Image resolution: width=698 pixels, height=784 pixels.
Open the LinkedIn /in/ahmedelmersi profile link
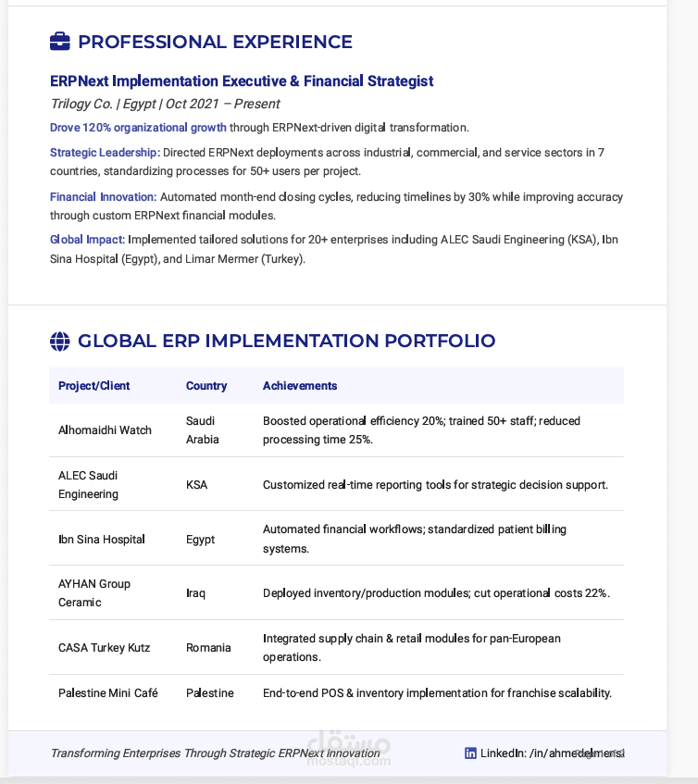coord(553,753)
